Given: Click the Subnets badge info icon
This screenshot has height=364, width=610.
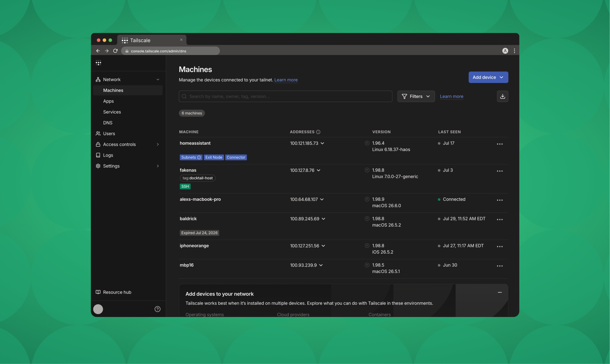Looking at the screenshot, I should [x=199, y=157].
